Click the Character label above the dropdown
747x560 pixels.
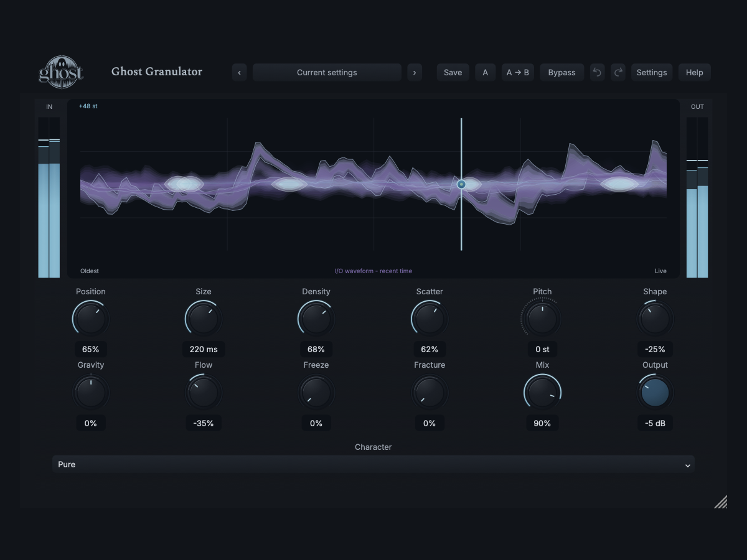[x=374, y=447]
